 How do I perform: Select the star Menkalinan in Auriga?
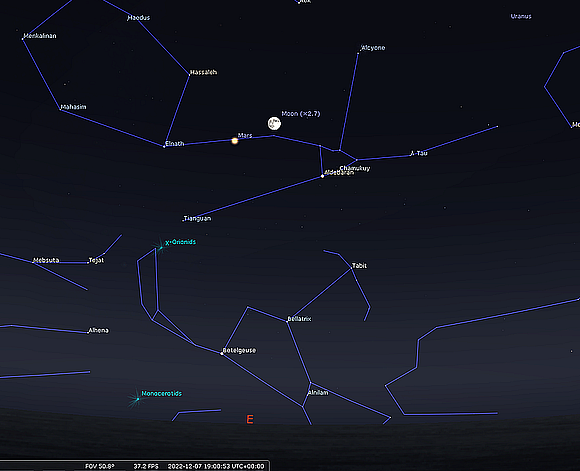tap(23, 38)
